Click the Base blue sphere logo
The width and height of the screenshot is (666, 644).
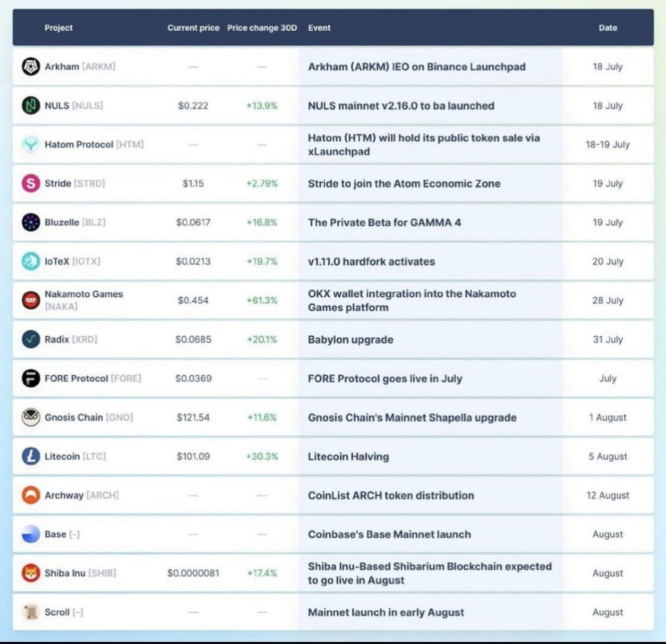31,534
